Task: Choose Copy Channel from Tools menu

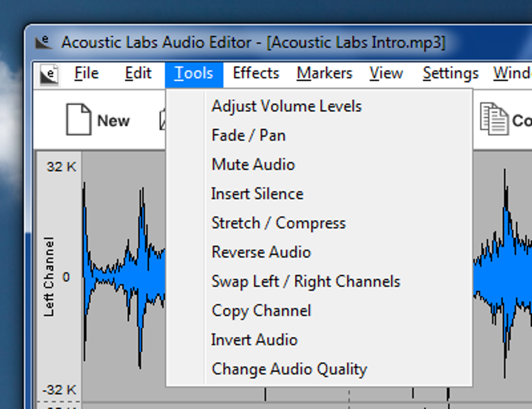Action: (261, 311)
